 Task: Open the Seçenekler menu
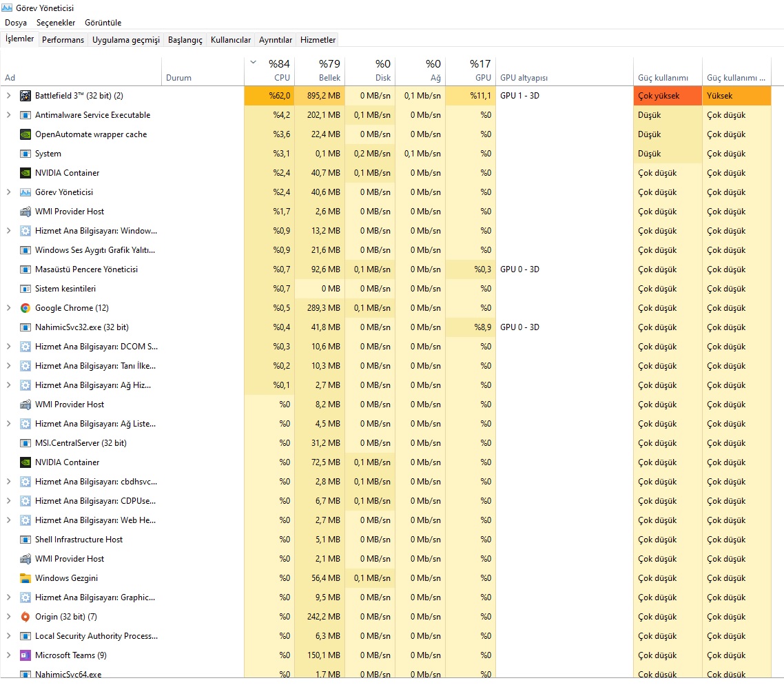click(x=56, y=23)
